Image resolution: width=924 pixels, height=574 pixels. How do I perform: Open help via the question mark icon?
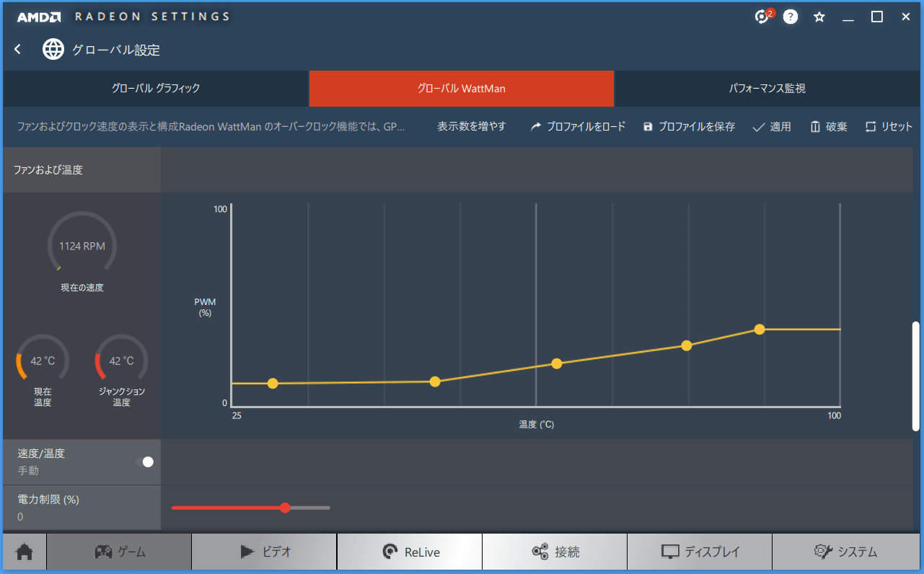[x=791, y=17]
